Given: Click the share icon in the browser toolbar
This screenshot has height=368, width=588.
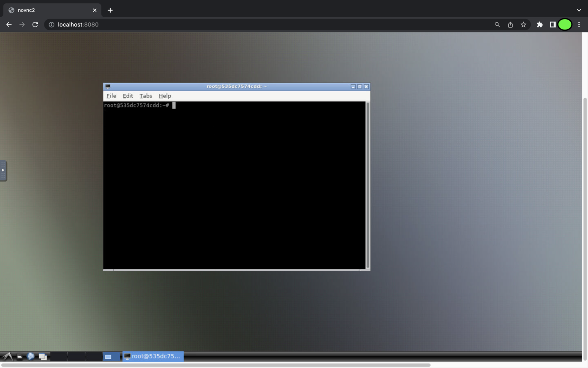Looking at the screenshot, I should (510, 24).
